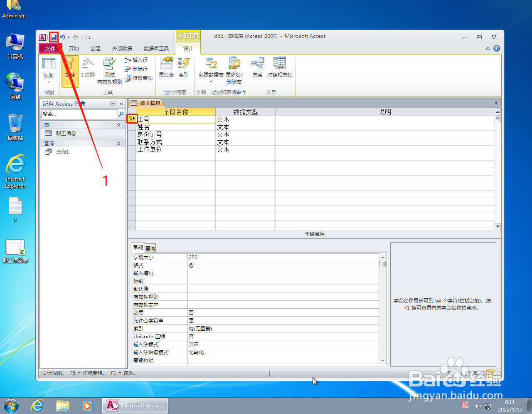This screenshot has height=414, width=532.
Task: Click the 身份证号 field name cell
Action: click(175, 134)
